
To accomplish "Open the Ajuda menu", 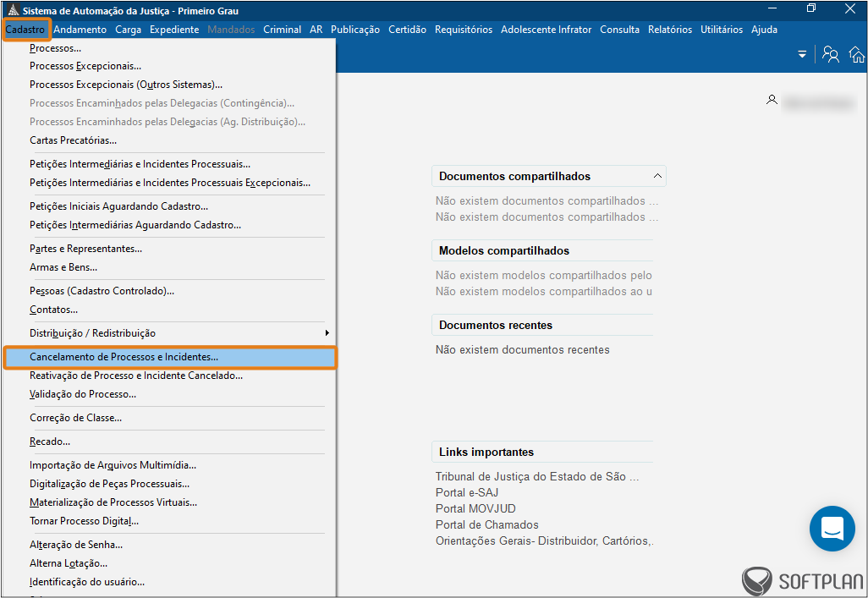I will [x=764, y=30].
